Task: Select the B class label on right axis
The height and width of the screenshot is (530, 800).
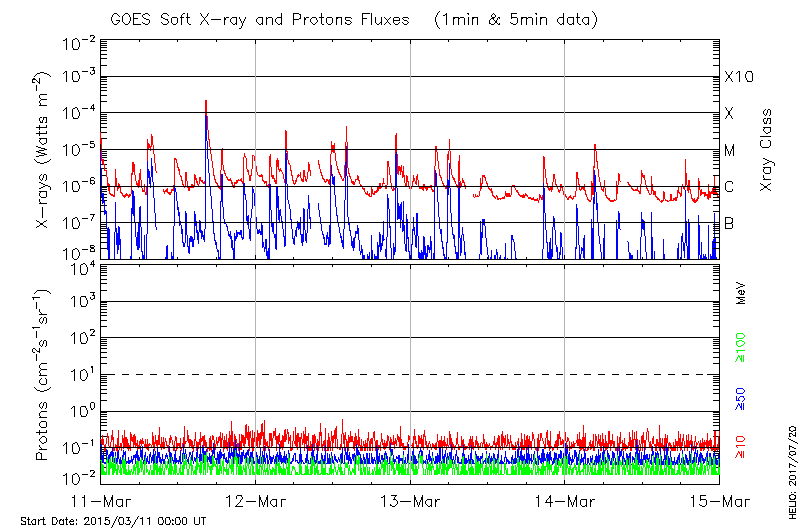Action: coord(729,223)
